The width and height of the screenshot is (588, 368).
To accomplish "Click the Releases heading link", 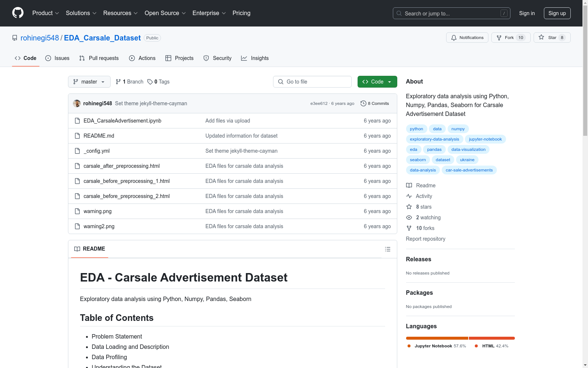I will pos(419,259).
